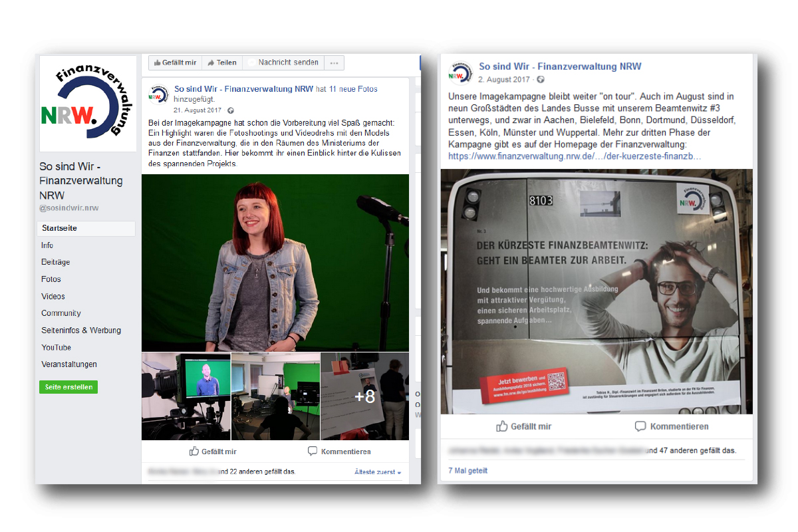
Task: Click thumbs-up icon under bus post
Action: click(502, 426)
